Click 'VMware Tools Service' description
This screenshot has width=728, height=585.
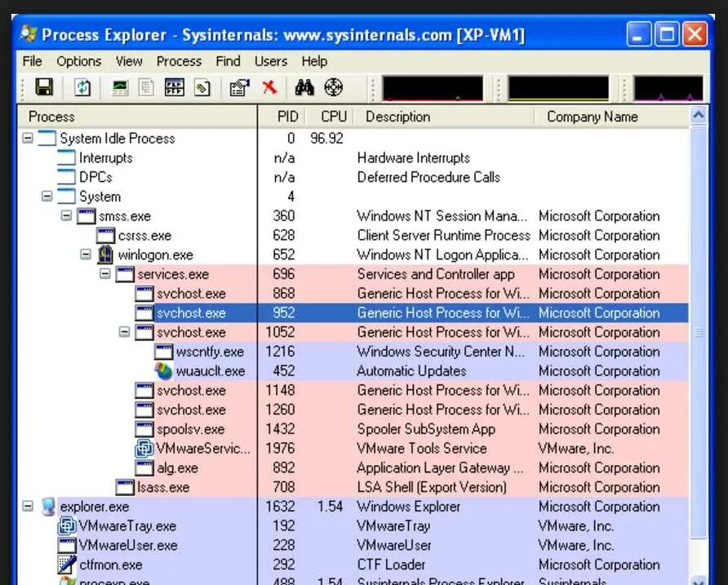pos(422,449)
